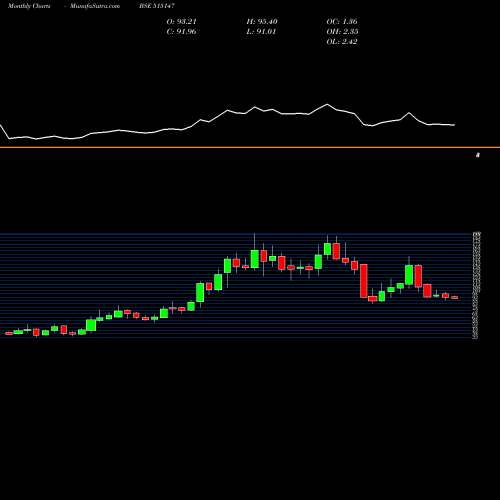The width and height of the screenshot is (500, 500).
Task: Click the 'MunafaSutra.com' label
Action: click(x=95, y=6)
